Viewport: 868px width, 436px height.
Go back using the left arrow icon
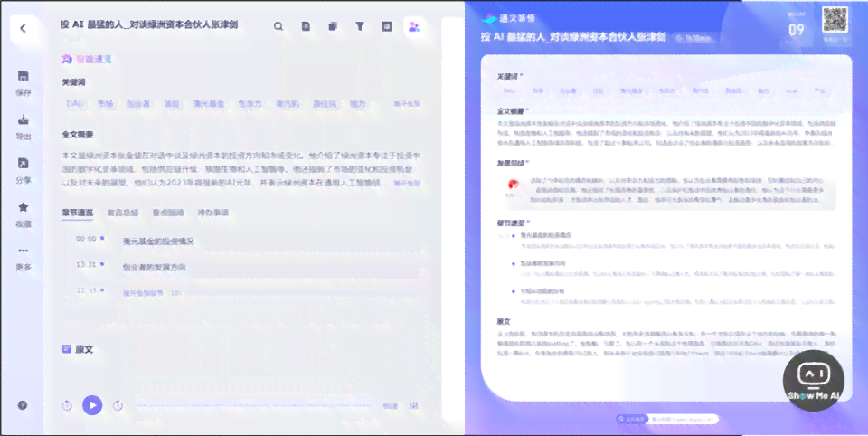point(23,28)
